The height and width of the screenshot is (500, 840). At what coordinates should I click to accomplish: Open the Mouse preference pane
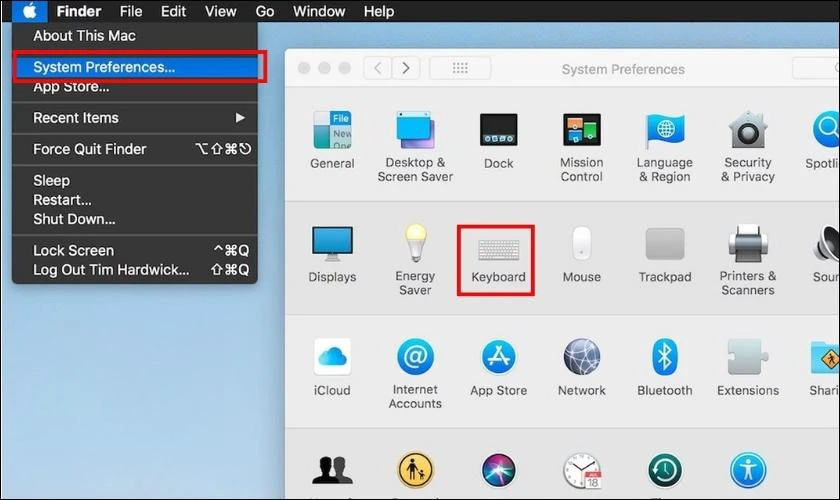coord(582,255)
